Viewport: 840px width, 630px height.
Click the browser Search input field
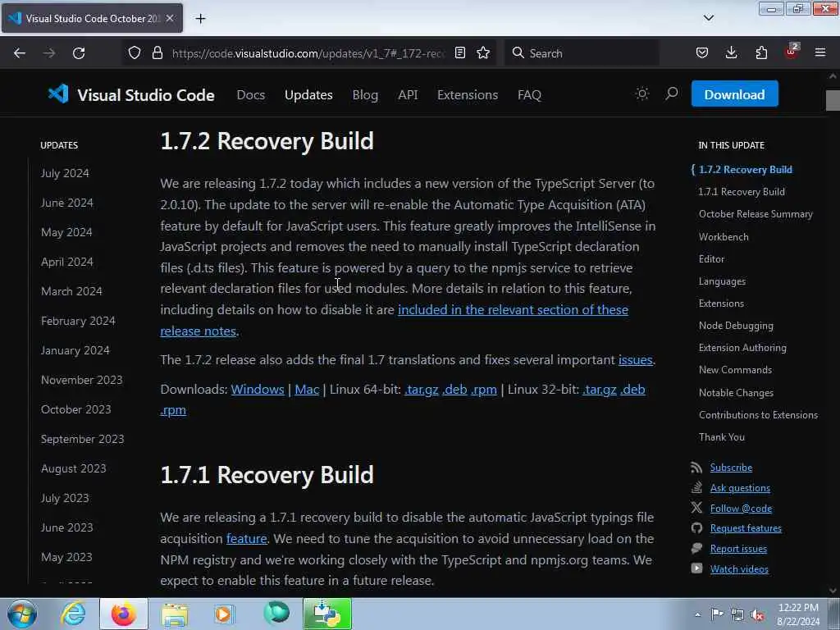(x=582, y=53)
